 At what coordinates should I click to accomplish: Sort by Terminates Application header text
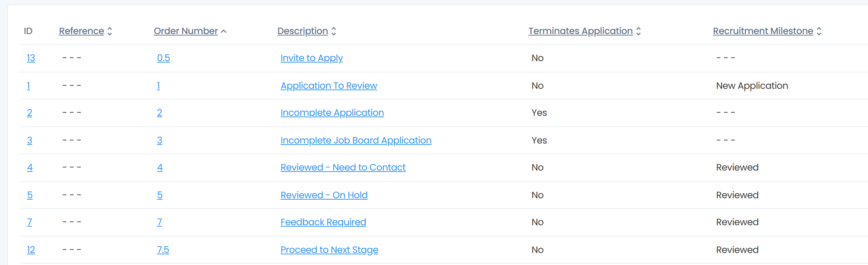click(581, 31)
